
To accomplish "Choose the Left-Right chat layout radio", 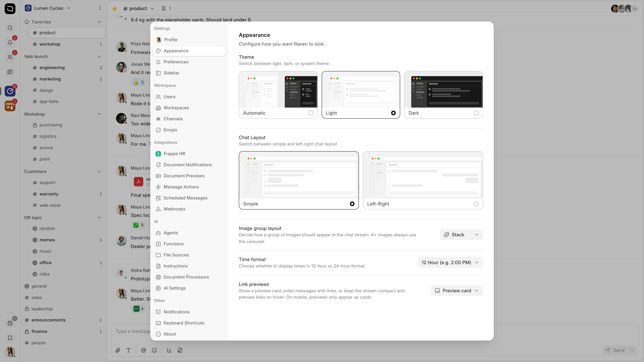I will tap(476, 204).
